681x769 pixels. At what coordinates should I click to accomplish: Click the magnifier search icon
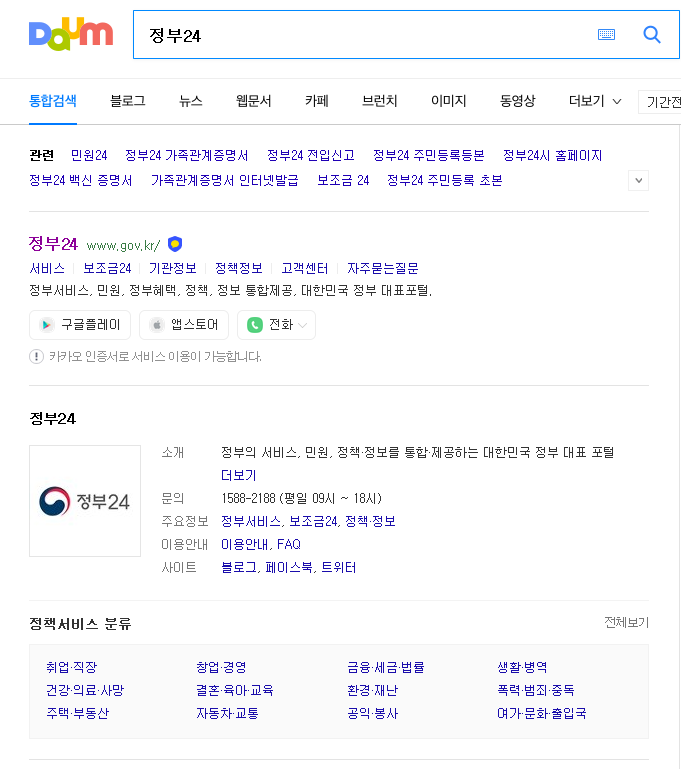[x=652, y=34]
